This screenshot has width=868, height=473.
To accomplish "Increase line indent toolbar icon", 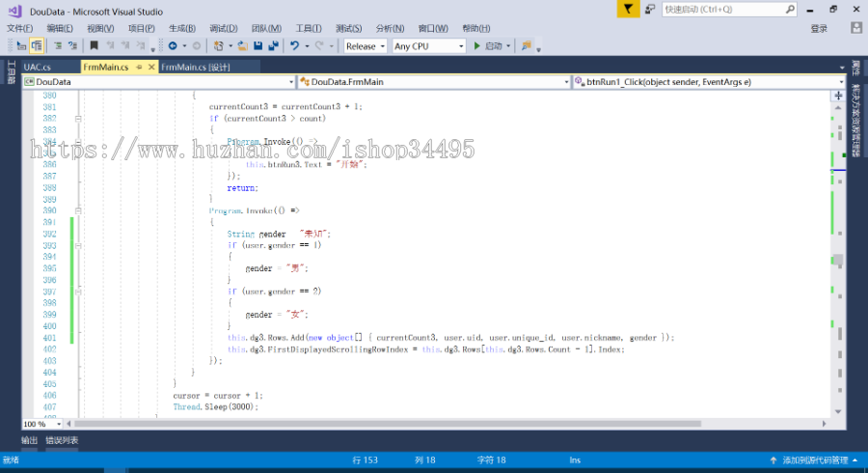I will tap(72, 46).
